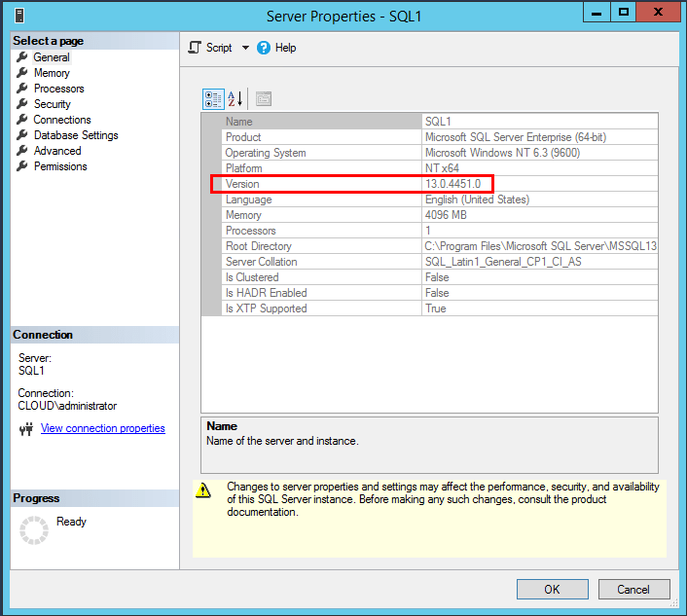The image size is (687, 616).
Task: Select the Root Directory property label
Action: 259,246
